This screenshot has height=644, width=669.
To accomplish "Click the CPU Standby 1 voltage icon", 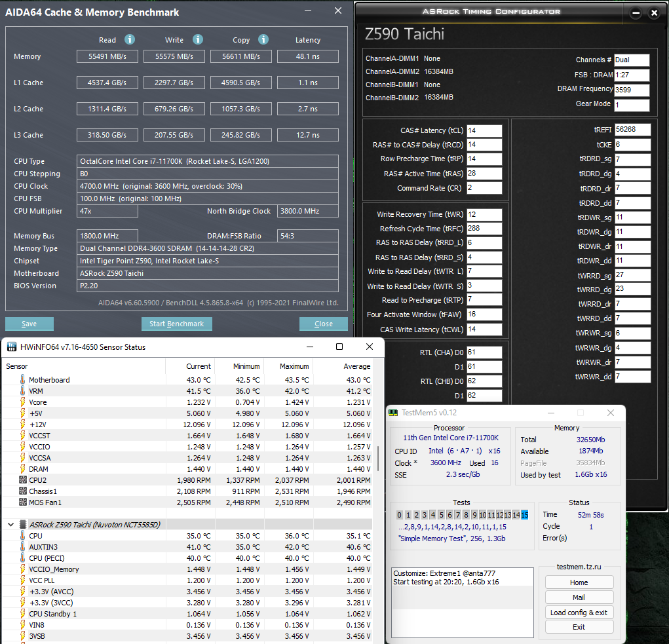I will point(23,613).
